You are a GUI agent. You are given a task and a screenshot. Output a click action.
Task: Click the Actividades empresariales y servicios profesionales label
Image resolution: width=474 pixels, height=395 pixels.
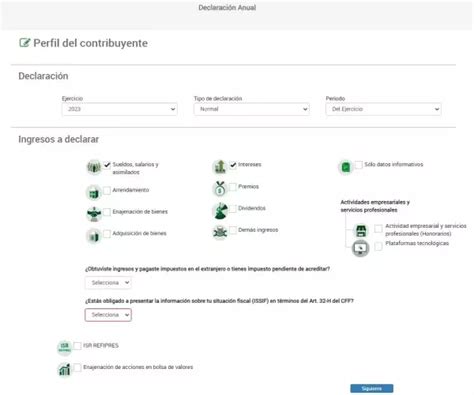point(375,206)
